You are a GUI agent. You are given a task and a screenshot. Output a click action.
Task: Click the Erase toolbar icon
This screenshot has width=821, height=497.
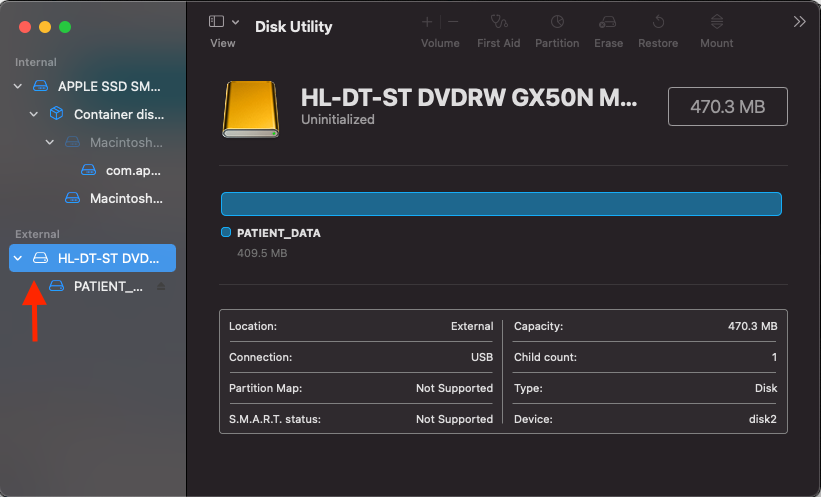[608, 22]
